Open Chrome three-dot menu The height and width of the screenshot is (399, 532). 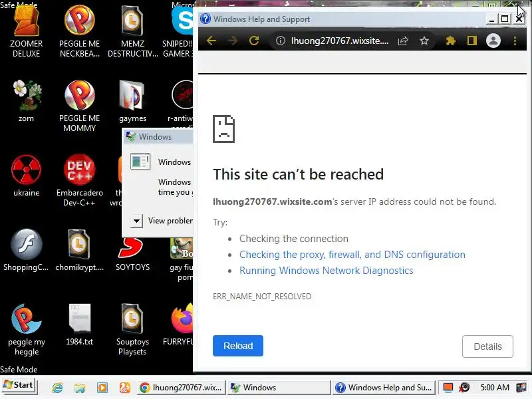pyautogui.click(x=515, y=41)
